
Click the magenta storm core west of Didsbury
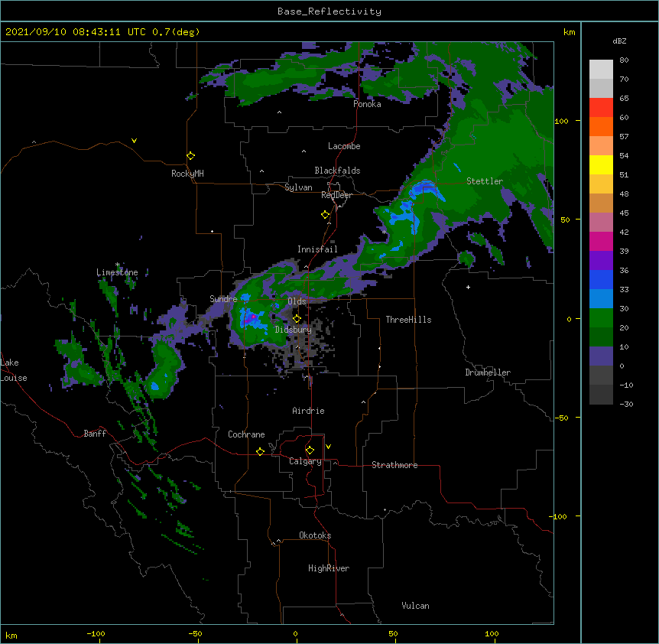(253, 317)
